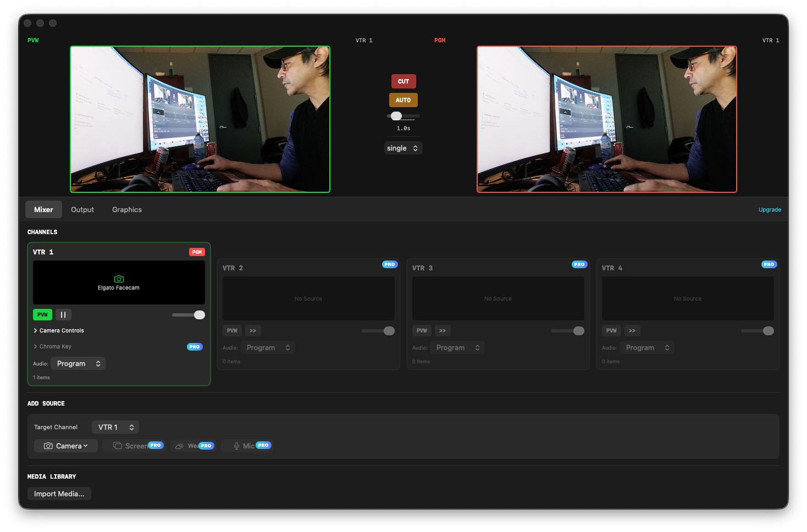807x532 pixels.
Task: Enable PVW on the VTR 3 channel
Action: (x=422, y=330)
